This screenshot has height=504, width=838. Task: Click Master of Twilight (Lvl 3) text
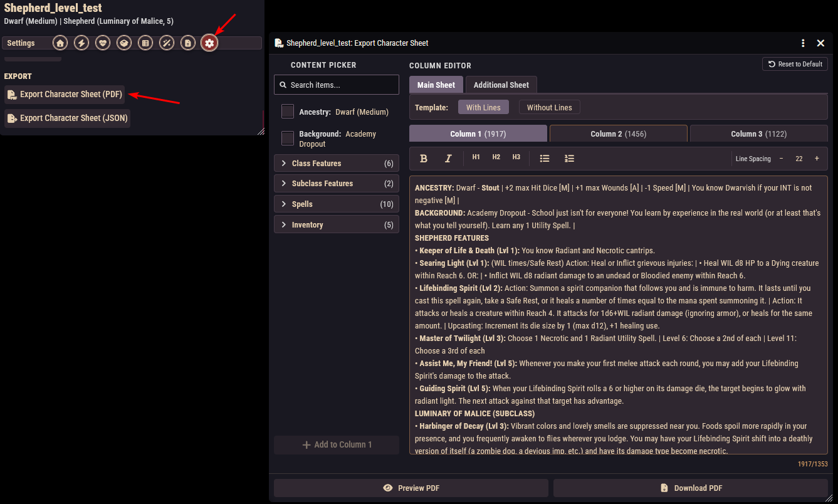pos(462,338)
